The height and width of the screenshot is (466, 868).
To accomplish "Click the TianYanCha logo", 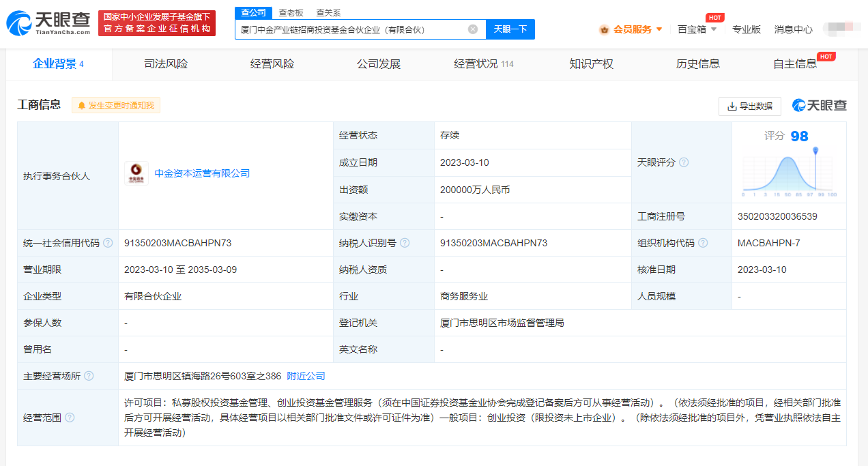I will 48,23.
